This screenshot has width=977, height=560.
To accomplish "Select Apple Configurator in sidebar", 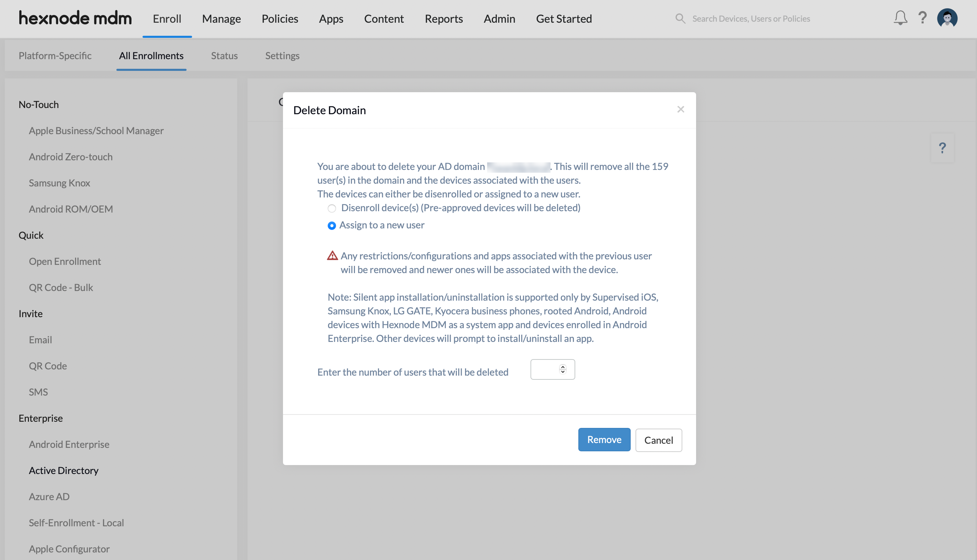I will pos(69,549).
